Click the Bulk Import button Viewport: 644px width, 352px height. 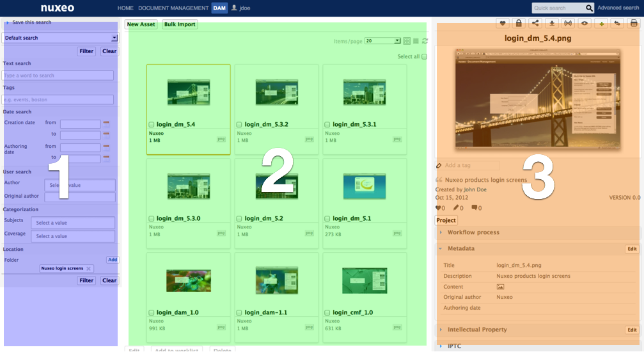coord(180,24)
